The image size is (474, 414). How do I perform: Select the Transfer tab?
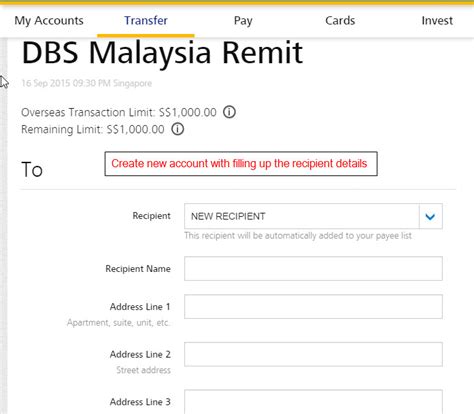146,21
